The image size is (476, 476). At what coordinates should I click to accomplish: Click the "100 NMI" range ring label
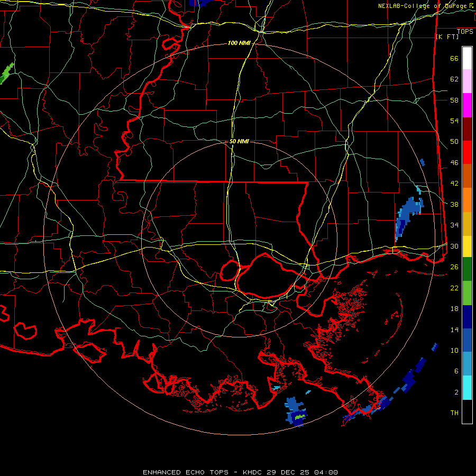pos(239,43)
